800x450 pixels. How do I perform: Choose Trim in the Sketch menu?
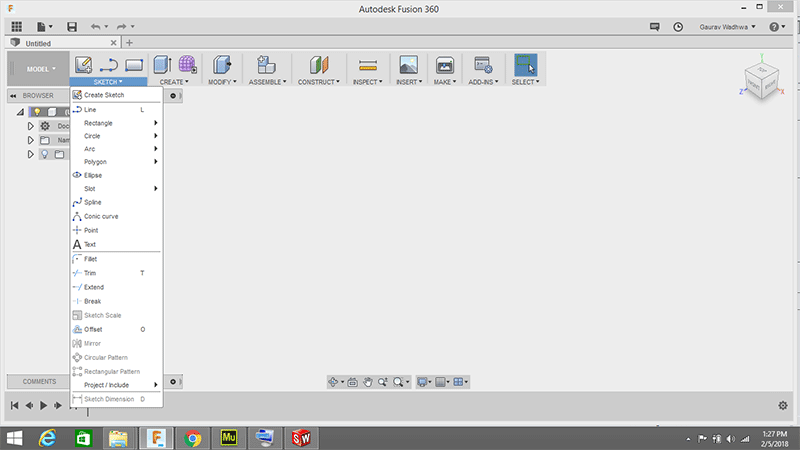pyautogui.click(x=116, y=273)
